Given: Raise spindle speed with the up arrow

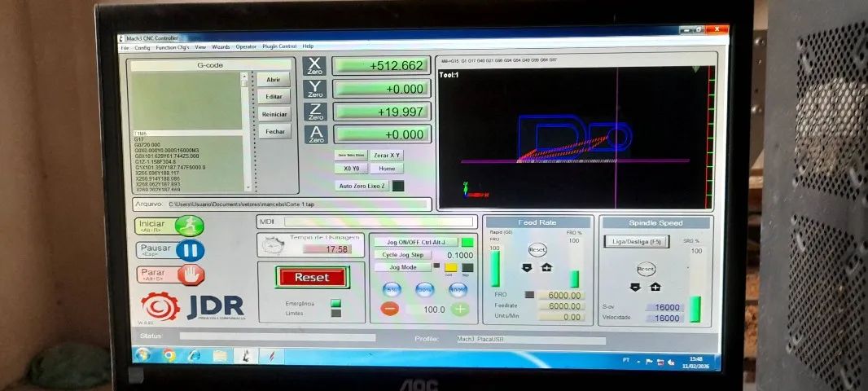Looking at the screenshot, I should [x=655, y=287].
